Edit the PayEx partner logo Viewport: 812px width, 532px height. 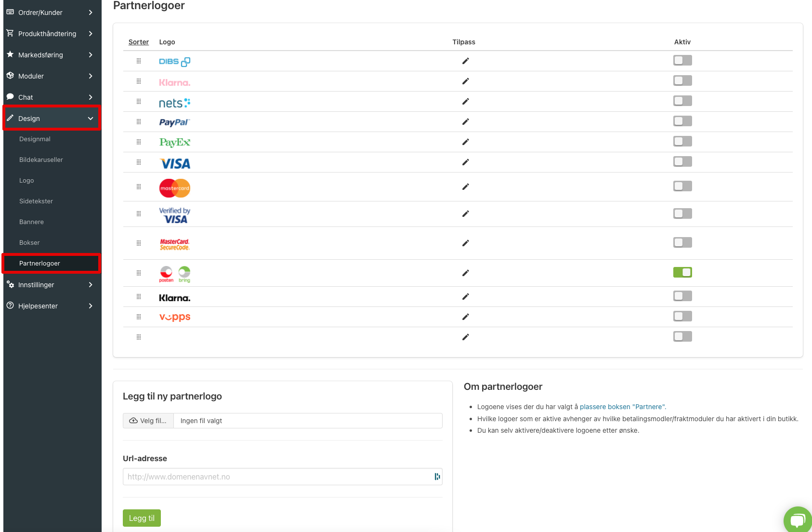pos(465,142)
